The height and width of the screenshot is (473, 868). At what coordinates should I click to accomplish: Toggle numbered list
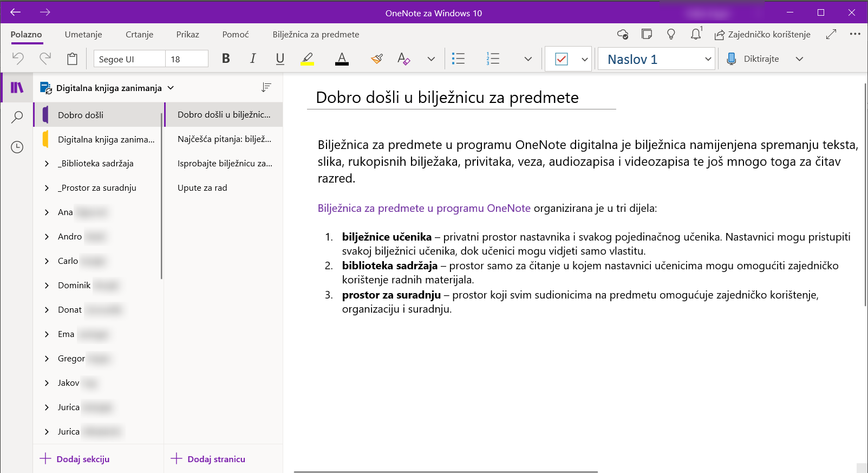click(x=493, y=59)
